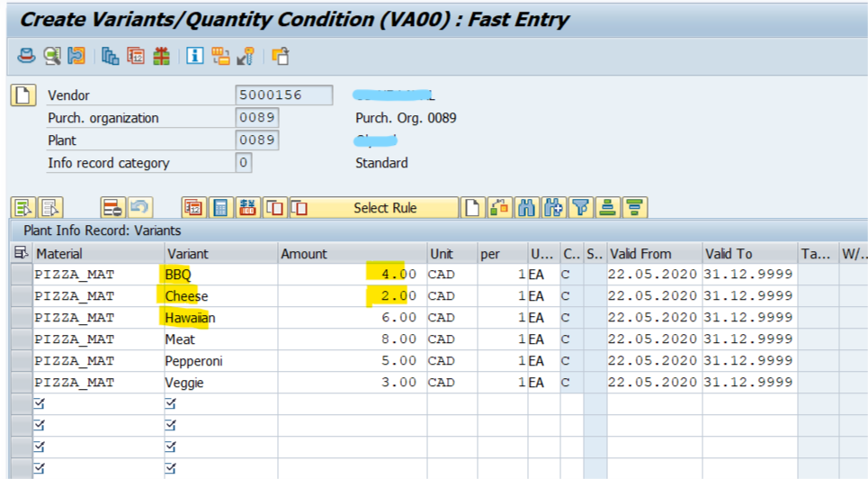
Task: Open the table column configuration icon
Action: pyautogui.click(x=20, y=254)
